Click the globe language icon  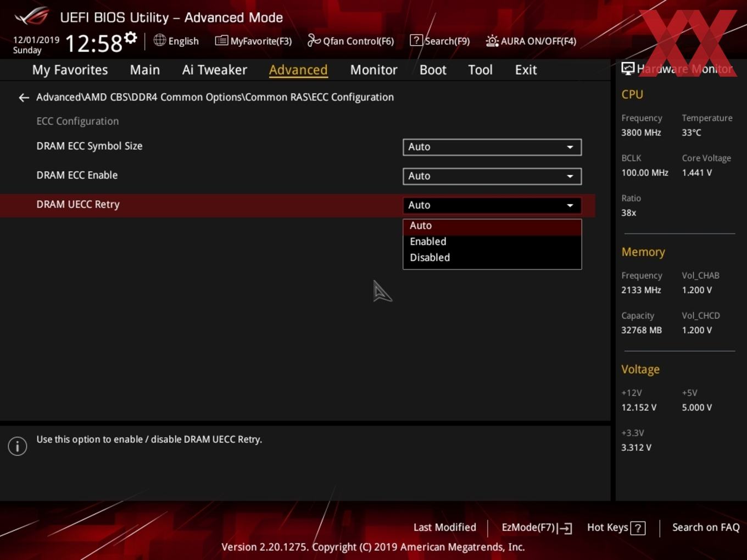click(x=159, y=40)
